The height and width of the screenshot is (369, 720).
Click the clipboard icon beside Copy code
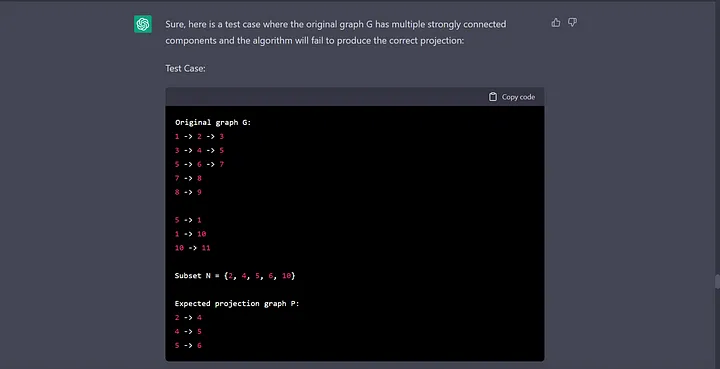(x=493, y=97)
